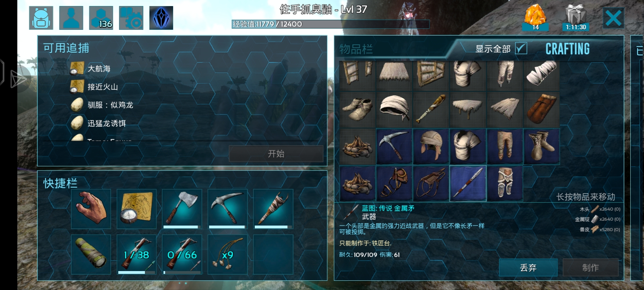Select the metal pickaxe blueprint in inventory
Viewport: 644px width, 290px height.
394,147
